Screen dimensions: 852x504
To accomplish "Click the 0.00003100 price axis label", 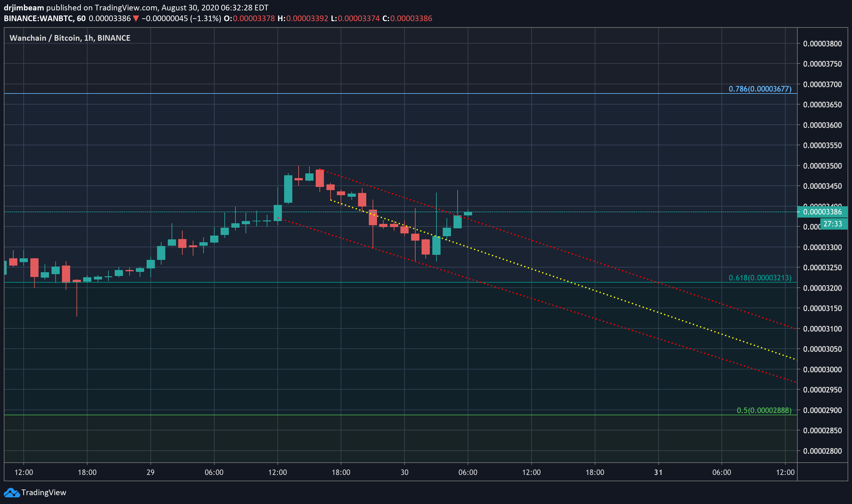I will tap(822, 329).
